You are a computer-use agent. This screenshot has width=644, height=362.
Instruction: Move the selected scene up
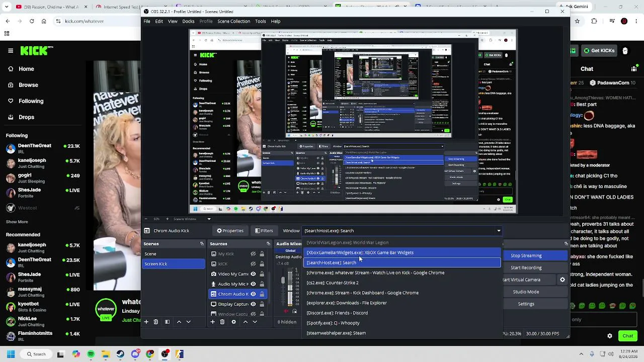tap(179, 322)
